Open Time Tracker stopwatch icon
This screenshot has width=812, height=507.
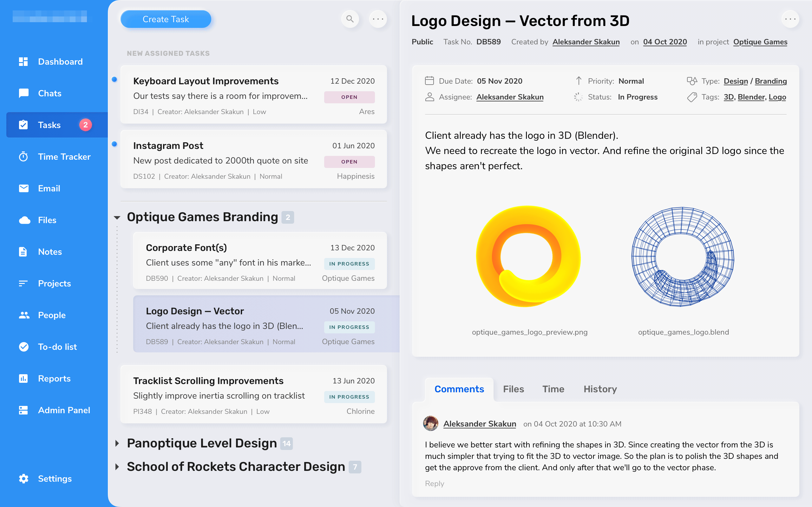pos(23,157)
